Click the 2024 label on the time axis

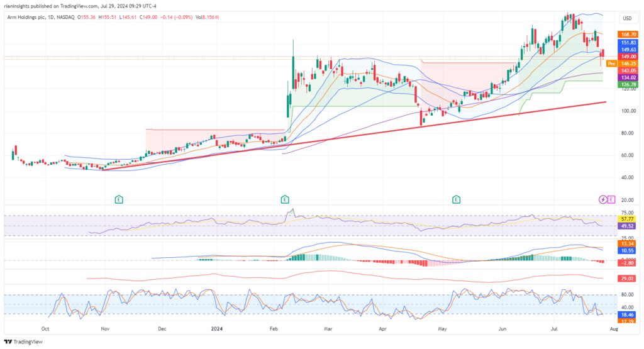click(x=216, y=329)
